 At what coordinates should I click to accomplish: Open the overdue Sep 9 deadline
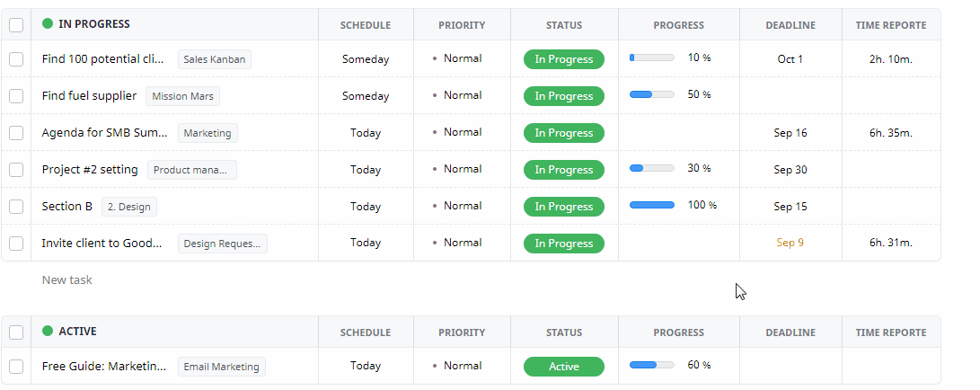pyautogui.click(x=790, y=243)
